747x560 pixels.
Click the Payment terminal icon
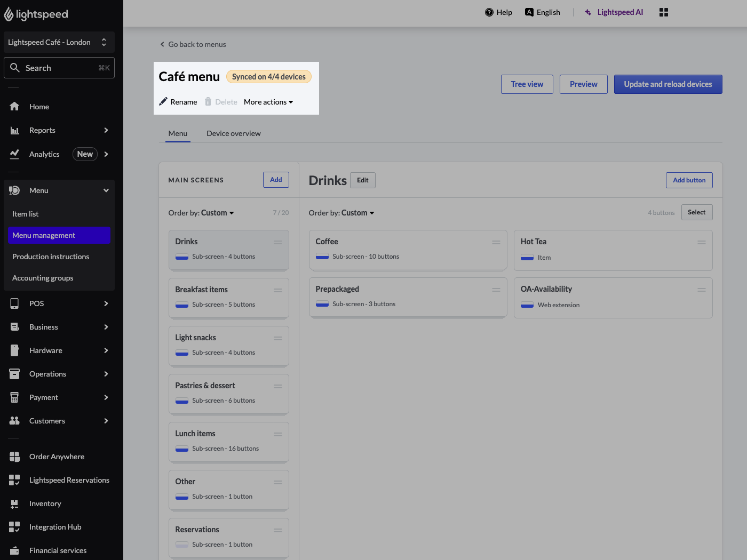(x=14, y=397)
